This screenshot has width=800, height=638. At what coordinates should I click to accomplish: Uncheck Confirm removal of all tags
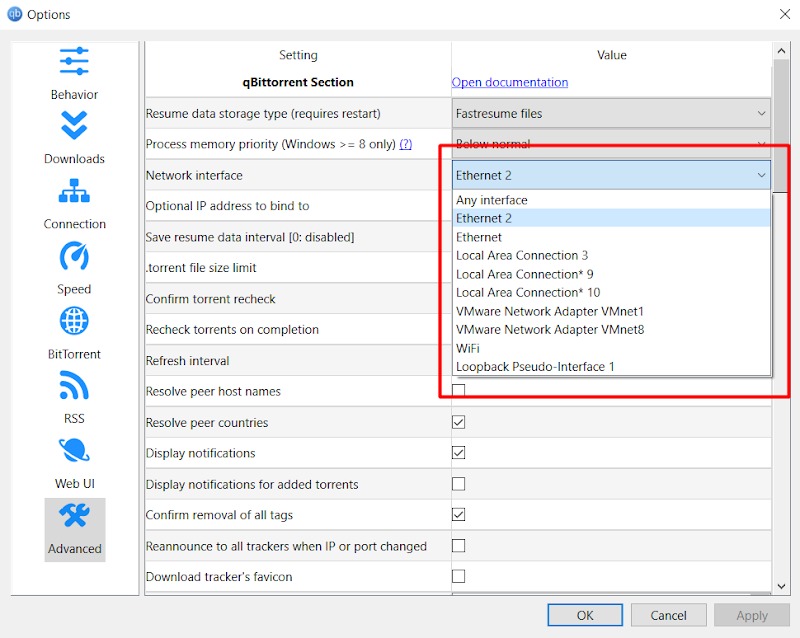(458, 514)
